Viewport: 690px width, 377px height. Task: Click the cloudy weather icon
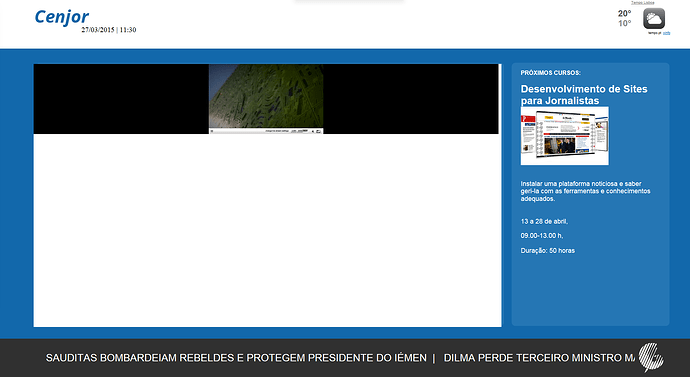click(x=654, y=18)
